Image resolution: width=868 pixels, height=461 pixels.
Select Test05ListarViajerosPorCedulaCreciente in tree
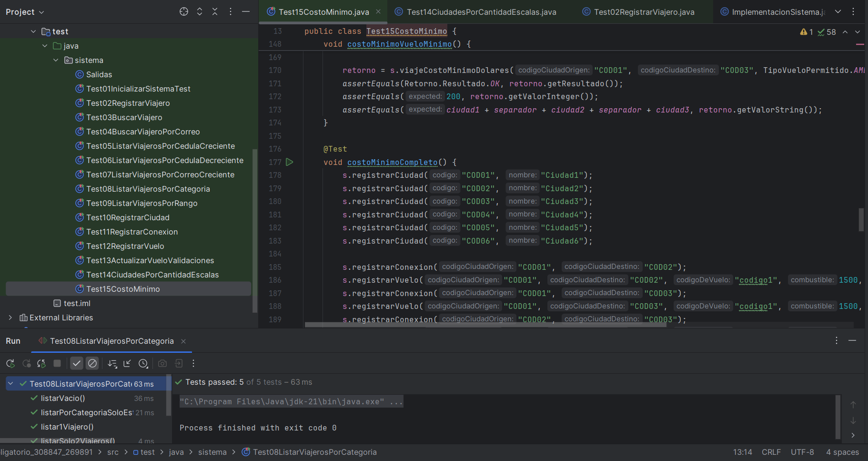pos(161,146)
